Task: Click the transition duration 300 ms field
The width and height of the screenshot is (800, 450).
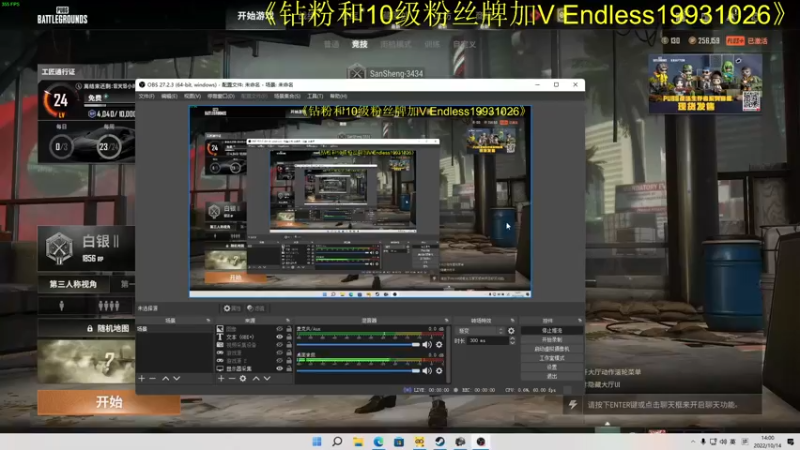Action: (487, 341)
